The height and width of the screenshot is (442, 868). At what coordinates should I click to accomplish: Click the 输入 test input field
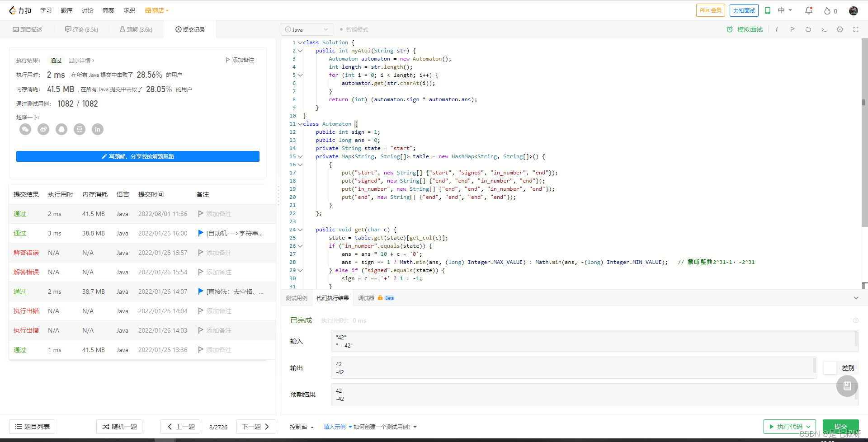(x=594, y=341)
